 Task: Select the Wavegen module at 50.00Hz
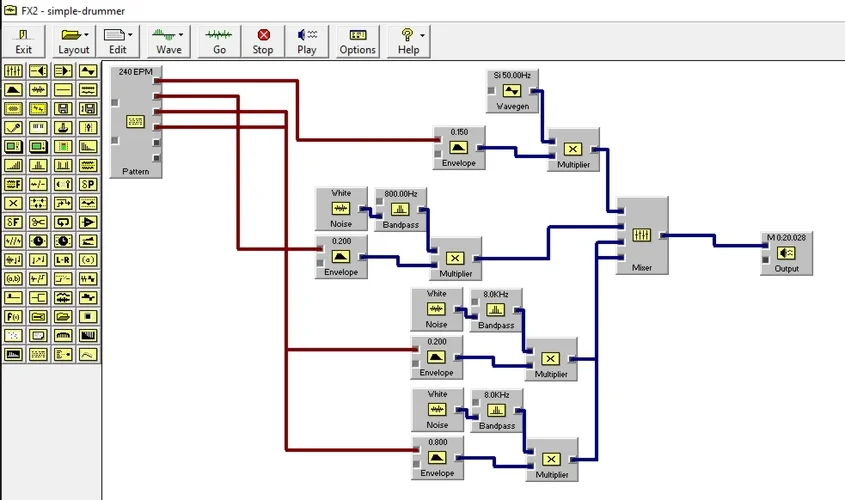click(512, 91)
